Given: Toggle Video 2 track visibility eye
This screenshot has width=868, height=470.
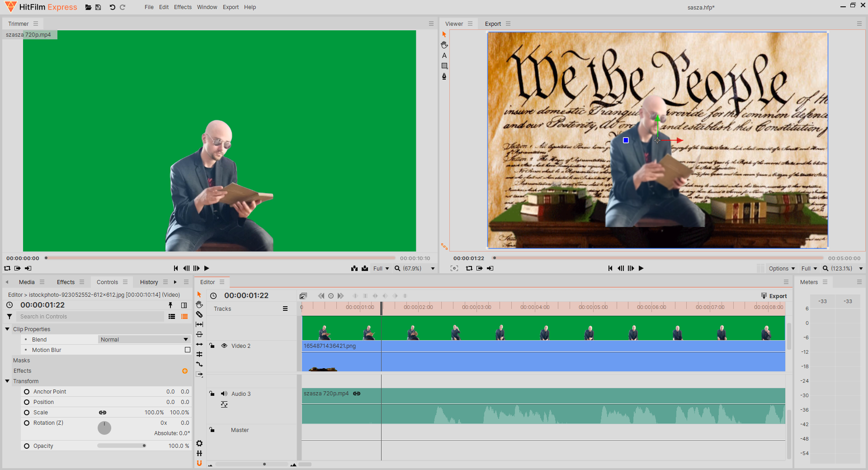Looking at the screenshot, I should pos(224,346).
